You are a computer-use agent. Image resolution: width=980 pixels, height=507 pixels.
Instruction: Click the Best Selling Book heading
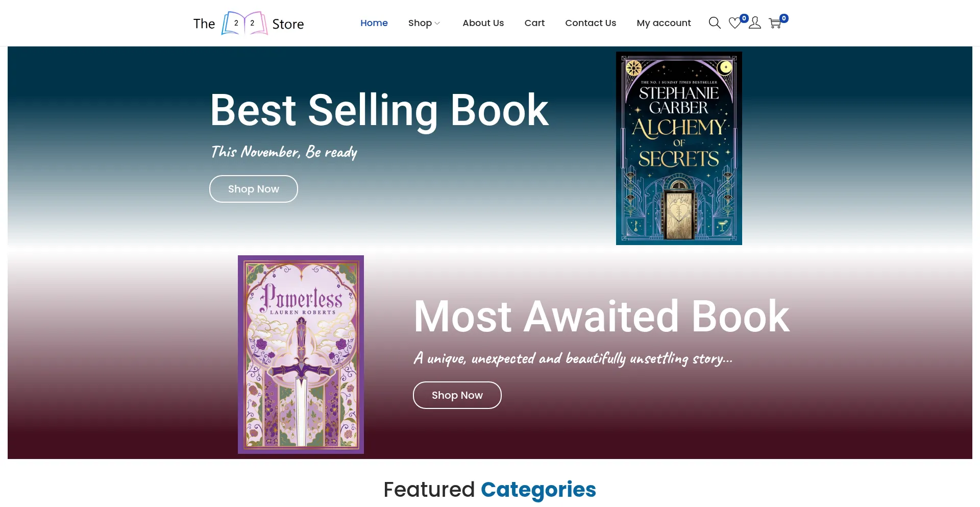[379, 110]
